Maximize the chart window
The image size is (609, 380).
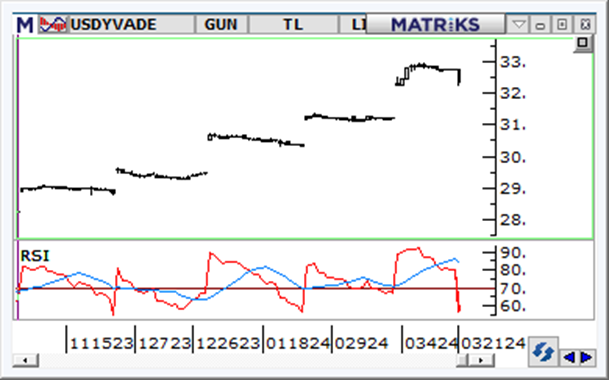click(562, 24)
